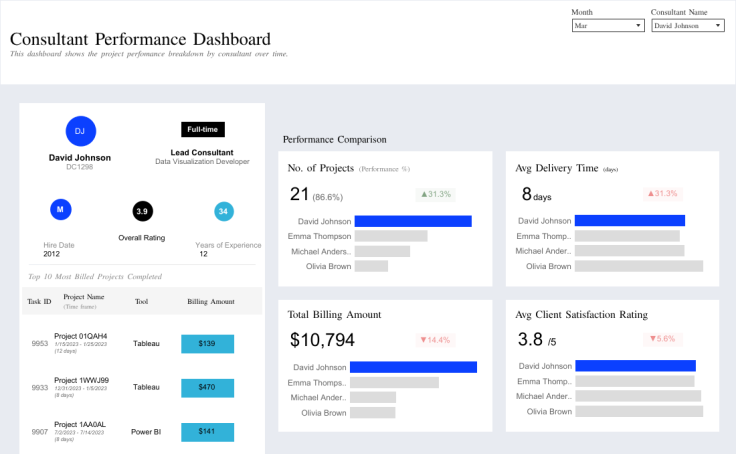736x454 pixels.
Task: Select David Johnson's bar in No. of Projects
Action: [x=413, y=221]
